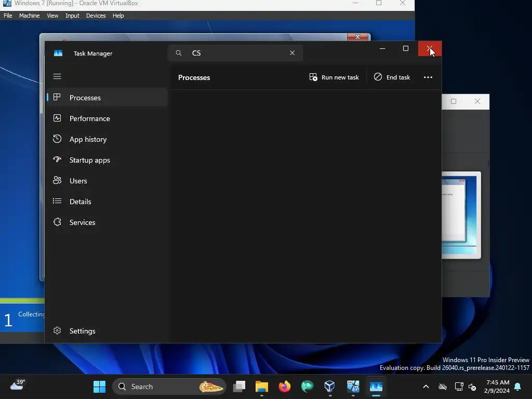Screen dimensions: 532x399
Task: Open Task Manager Settings
Action: [107, 331]
